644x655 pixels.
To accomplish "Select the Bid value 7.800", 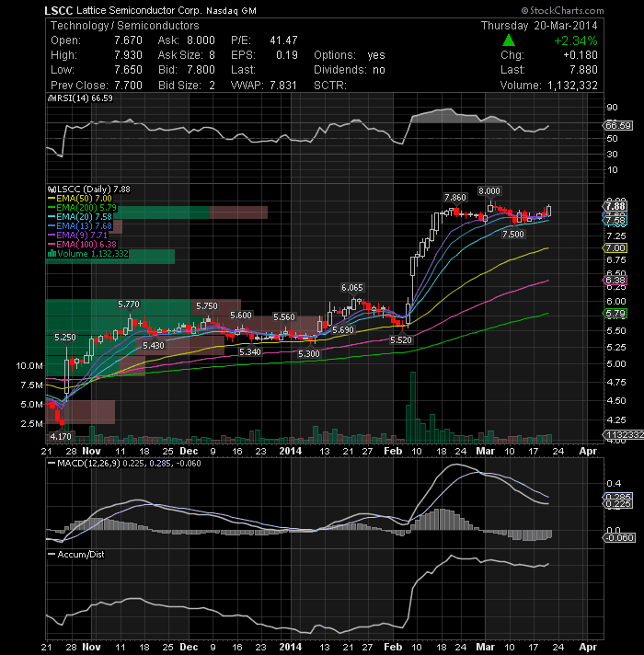I will pyautogui.click(x=201, y=70).
